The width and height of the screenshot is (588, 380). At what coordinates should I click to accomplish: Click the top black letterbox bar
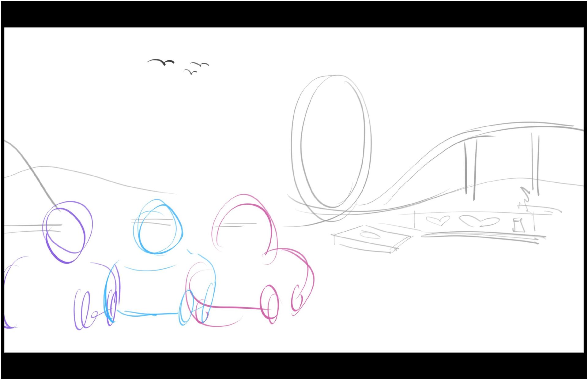pos(294,14)
